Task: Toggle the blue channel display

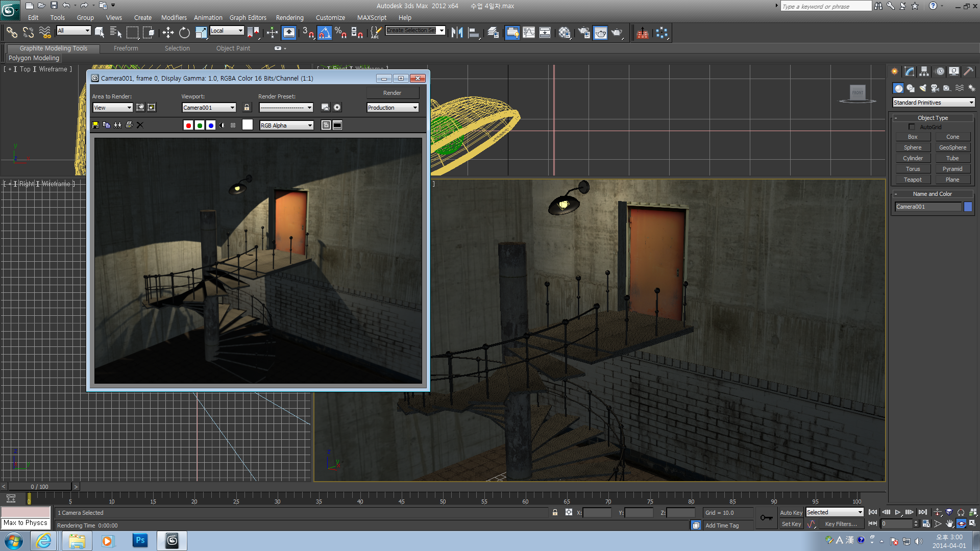Action: [211, 126]
